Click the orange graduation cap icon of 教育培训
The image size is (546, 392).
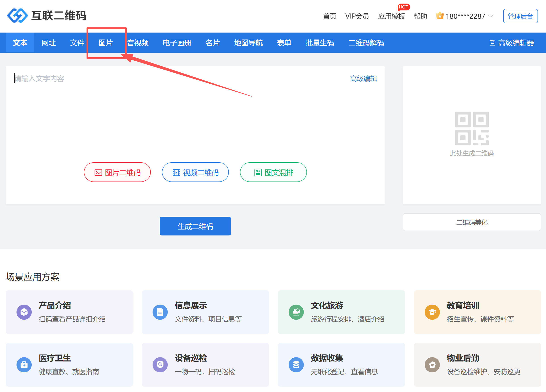pos(432,312)
